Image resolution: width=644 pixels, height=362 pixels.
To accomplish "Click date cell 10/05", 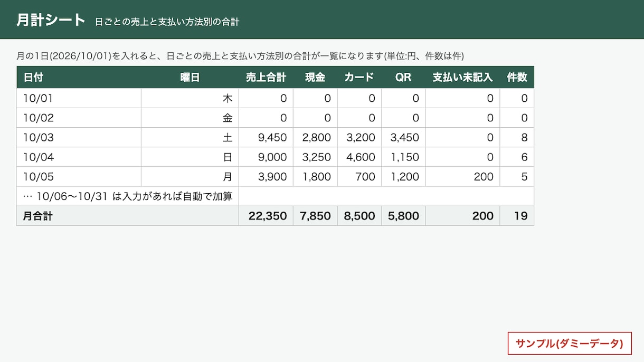I will (x=79, y=177).
